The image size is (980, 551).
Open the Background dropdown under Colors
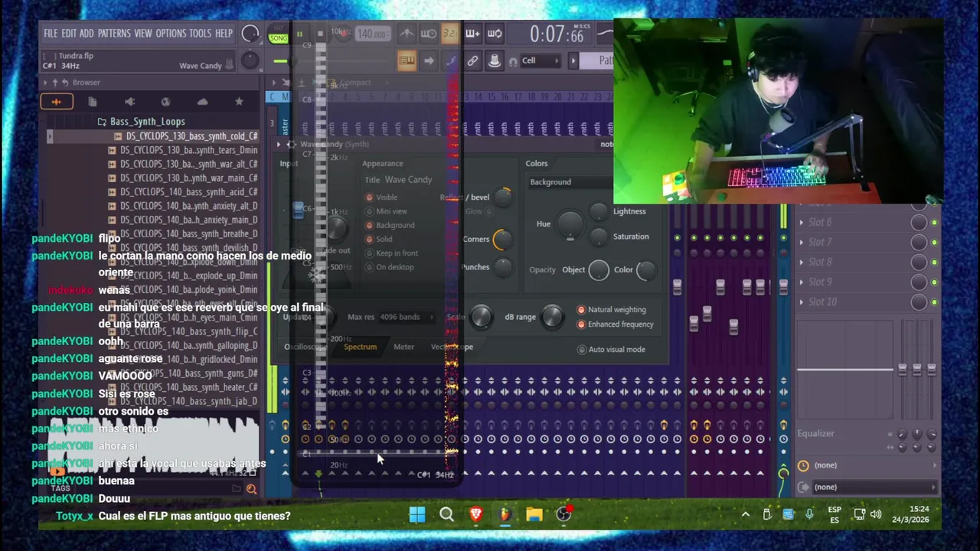coord(570,182)
